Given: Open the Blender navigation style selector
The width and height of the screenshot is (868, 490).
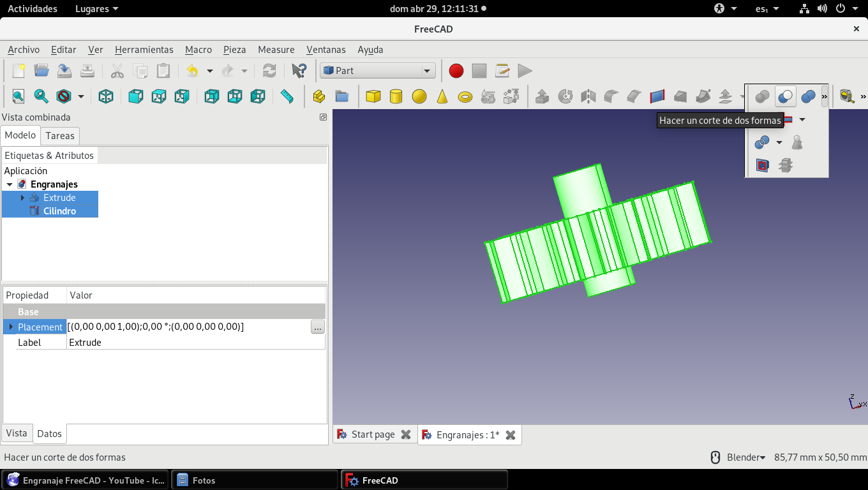Looking at the screenshot, I should pyautogui.click(x=745, y=457).
